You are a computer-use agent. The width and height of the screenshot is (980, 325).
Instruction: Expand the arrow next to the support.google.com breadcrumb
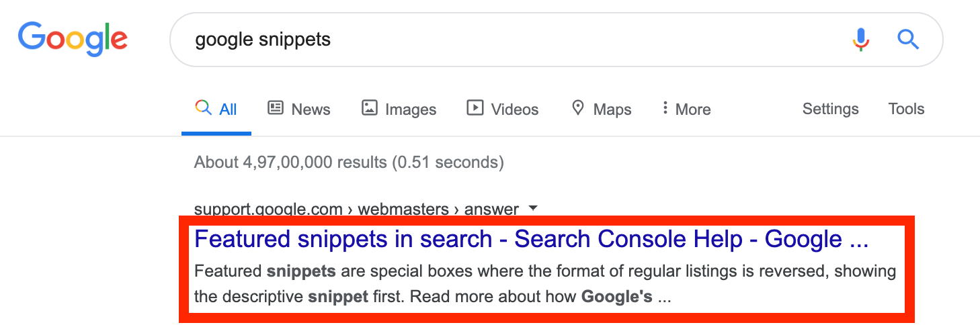[x=533, y=209]
